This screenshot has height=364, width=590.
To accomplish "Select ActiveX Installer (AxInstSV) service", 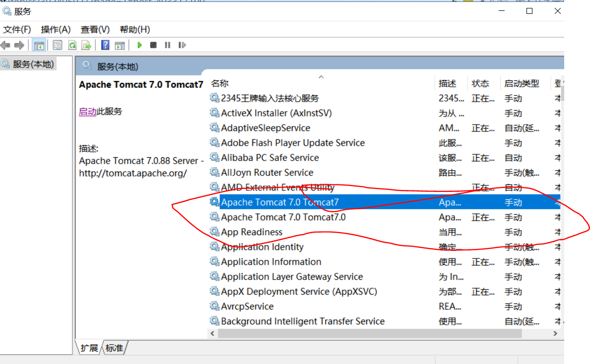I will pos(384,113).
